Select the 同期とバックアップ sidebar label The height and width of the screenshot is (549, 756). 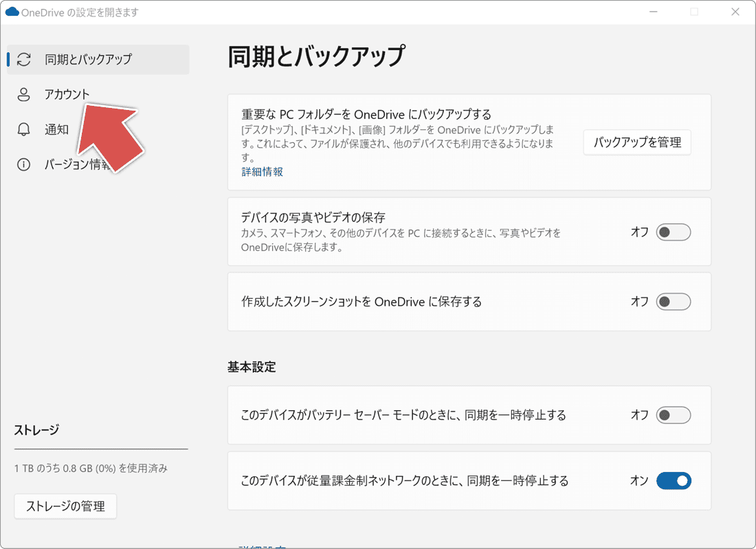[x=88, y=60]
